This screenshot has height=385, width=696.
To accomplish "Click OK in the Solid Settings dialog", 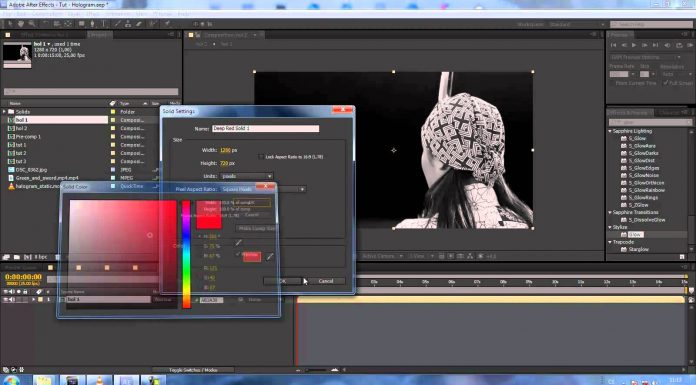I will (x=282, y=281).
